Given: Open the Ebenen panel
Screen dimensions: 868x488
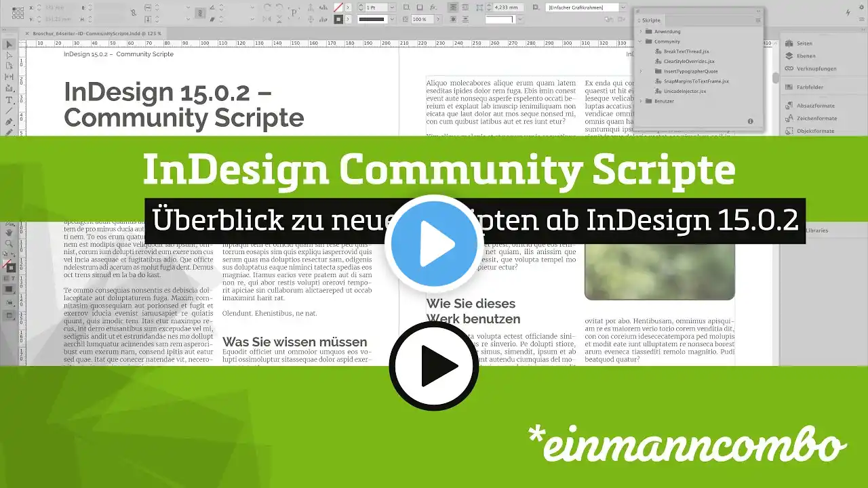Looking at the screenshot, I should tap(804, 56).
